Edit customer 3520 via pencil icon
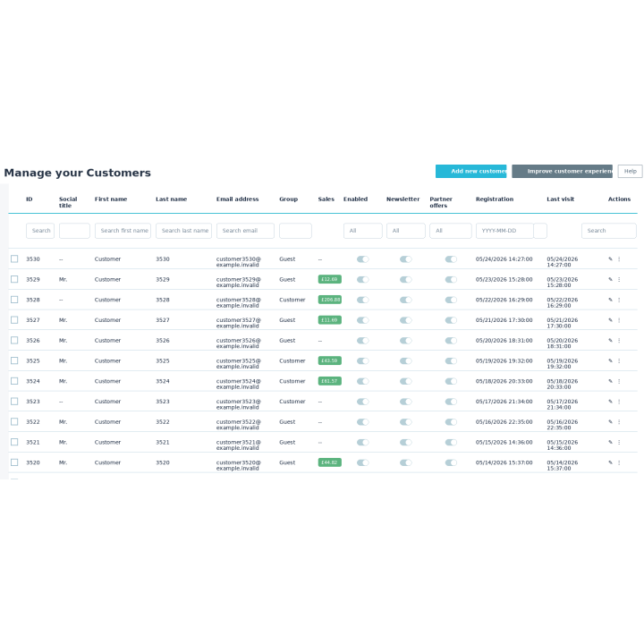This screenshot has height=644, width=644. tap(610, 462)
